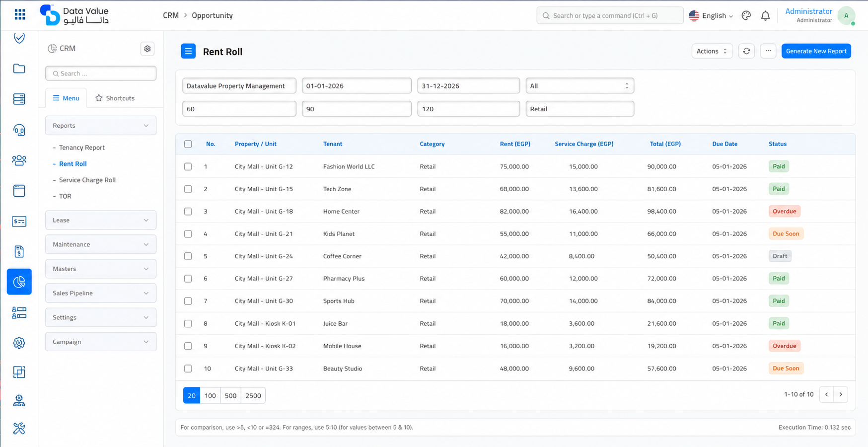
Task: Open the theme palette switcher
Action: 746,16
